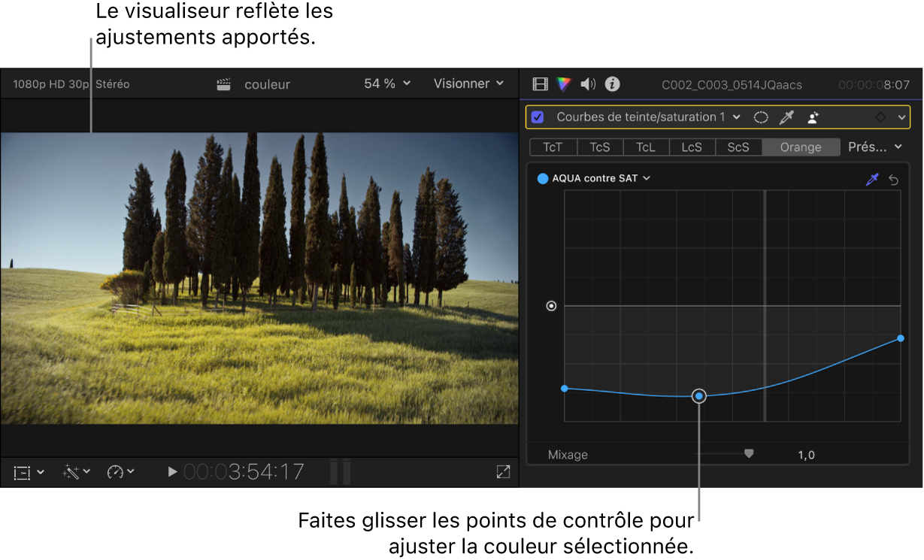924x560 pixels.
Task: Expand the 54 % zoom menu
Action: [x=388, y=83]
